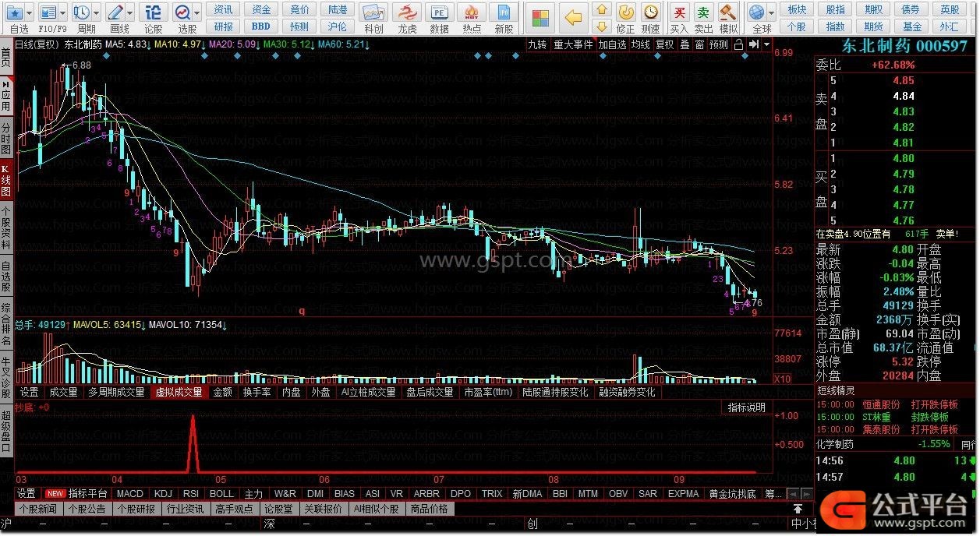The height and width of the screenshot is (536, 980).
Task: Select the 画线 drawing pencil tool
Action: (x=115, y=13)
